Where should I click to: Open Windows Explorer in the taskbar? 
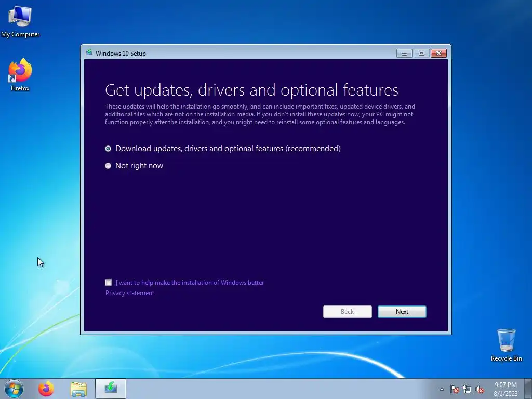[x=78, y=389]
